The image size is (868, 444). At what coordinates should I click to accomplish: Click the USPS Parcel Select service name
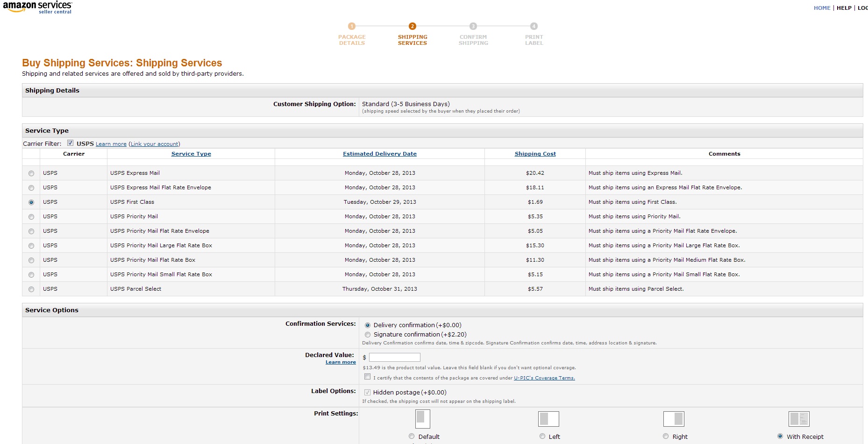coord(135,289)
